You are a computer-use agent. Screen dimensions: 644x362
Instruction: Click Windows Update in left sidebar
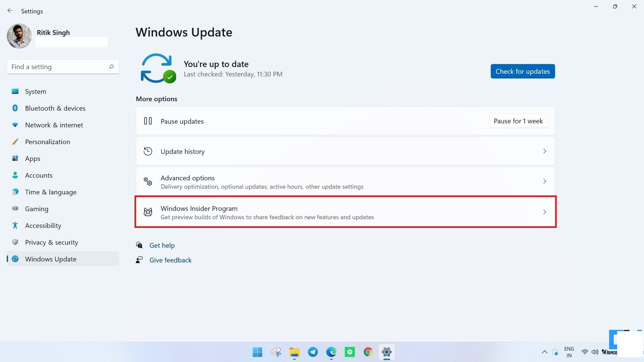point(50,258)
